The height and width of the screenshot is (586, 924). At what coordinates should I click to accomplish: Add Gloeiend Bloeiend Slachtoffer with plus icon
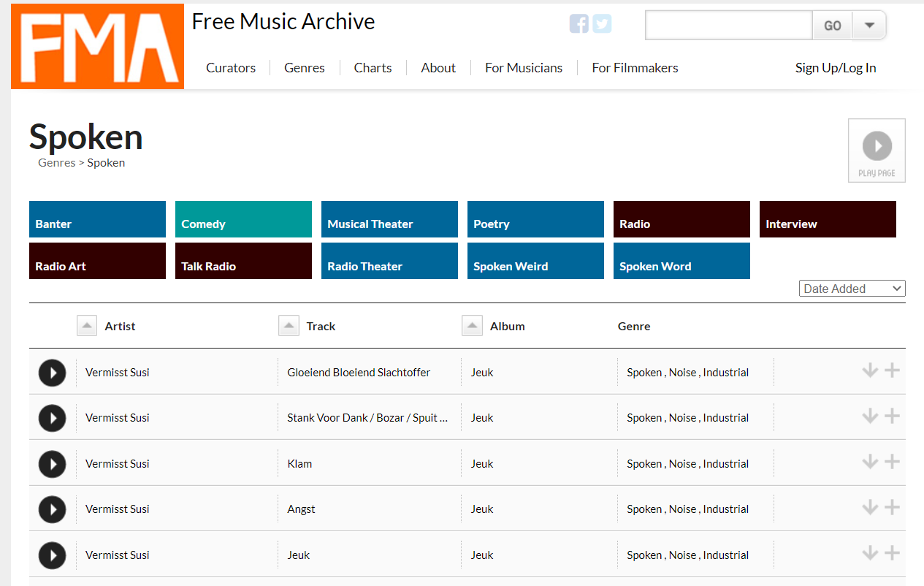pos(892,370)
